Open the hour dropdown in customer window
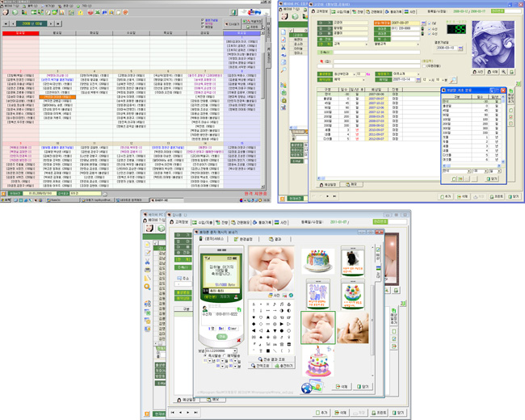The width and height of the screenshot is (525, 420). pos(429,80)
